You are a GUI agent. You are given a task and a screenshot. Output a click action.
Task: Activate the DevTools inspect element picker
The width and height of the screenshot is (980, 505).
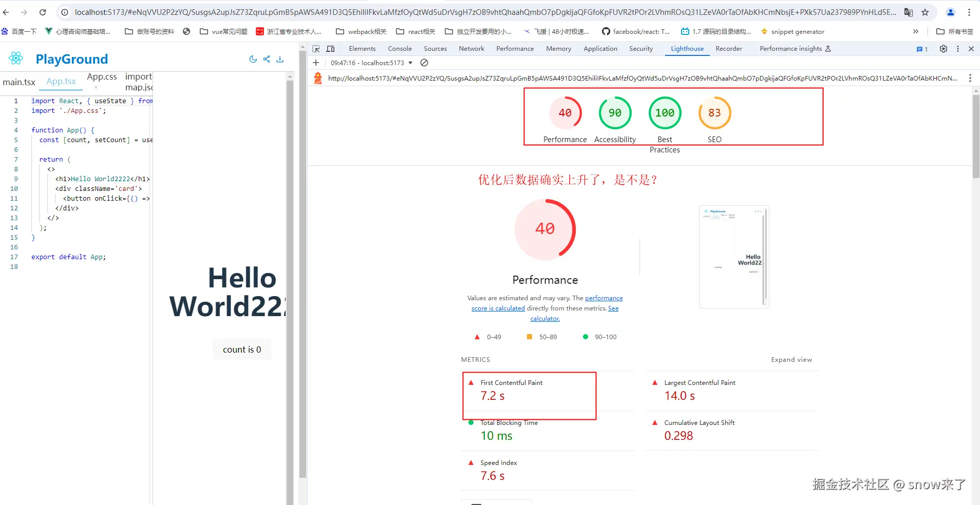316,49
